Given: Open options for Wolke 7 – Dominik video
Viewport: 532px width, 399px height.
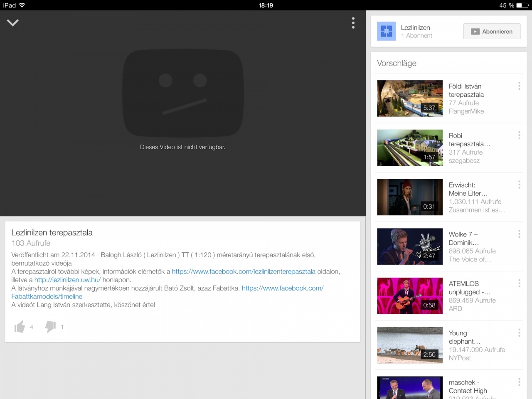Looking at the screenshot, I should tap(519, 234).
